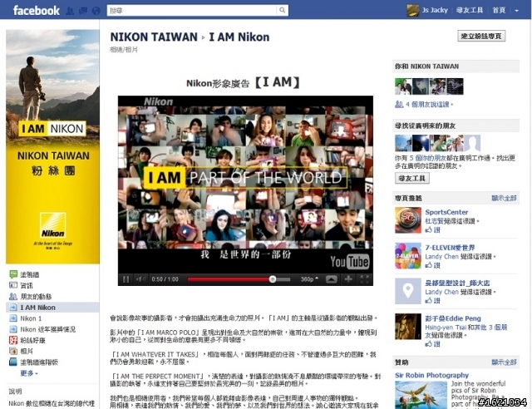Click the friend-finder link in top bar

[470, 10]
